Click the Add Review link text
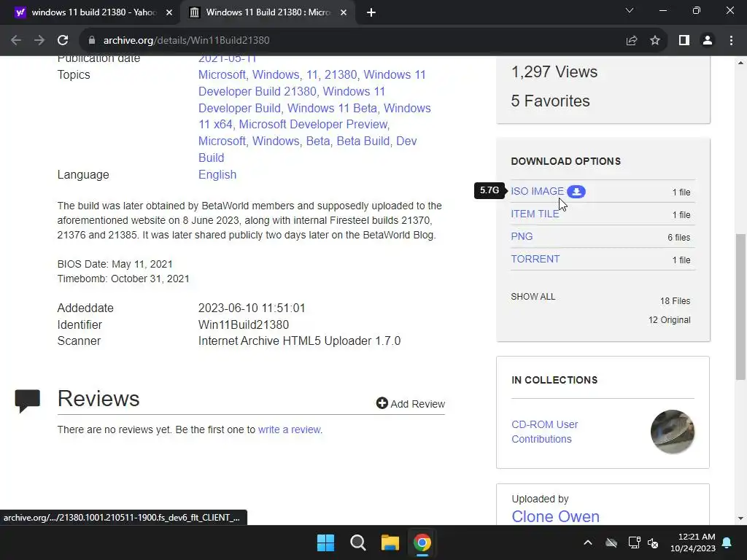This screenshot has width=747, height=560. point(417,404)
